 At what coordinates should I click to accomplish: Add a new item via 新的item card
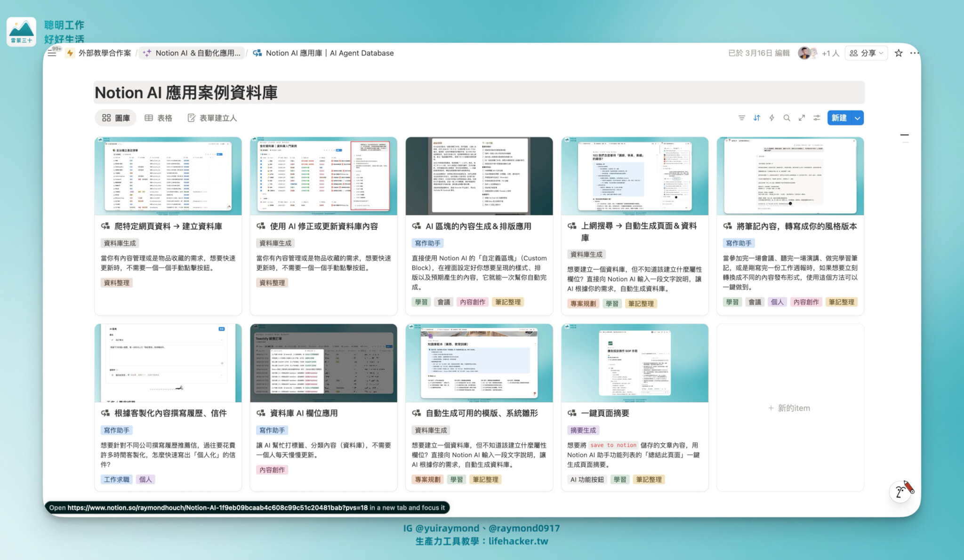(789, 408)
